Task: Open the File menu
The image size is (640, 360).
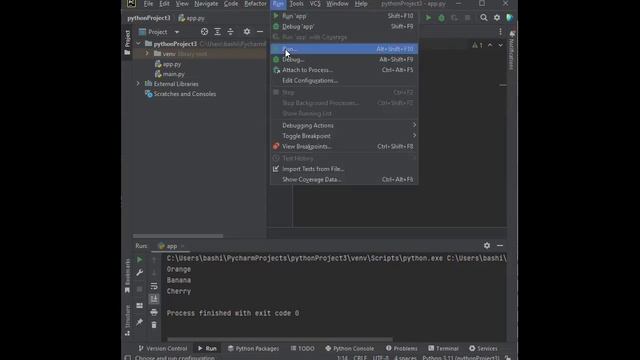Action: (148, 4)
